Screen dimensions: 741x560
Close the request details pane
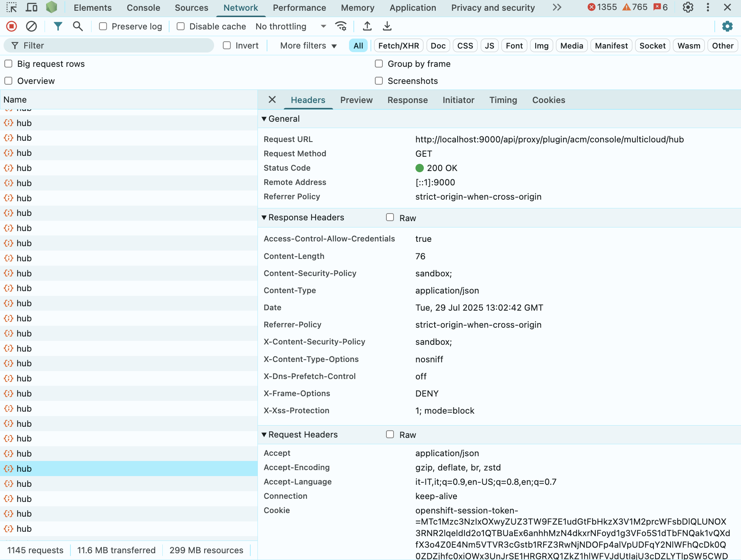point(272,99)
